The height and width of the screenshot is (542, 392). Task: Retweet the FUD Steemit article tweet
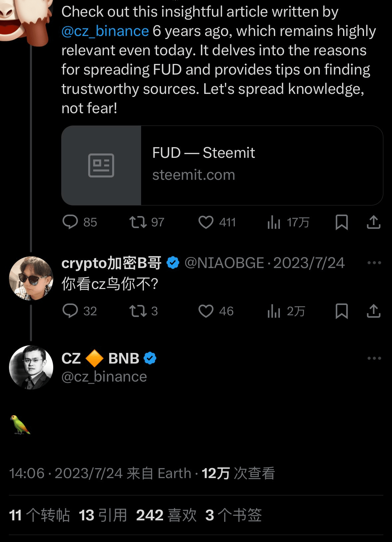click(138, 222)
